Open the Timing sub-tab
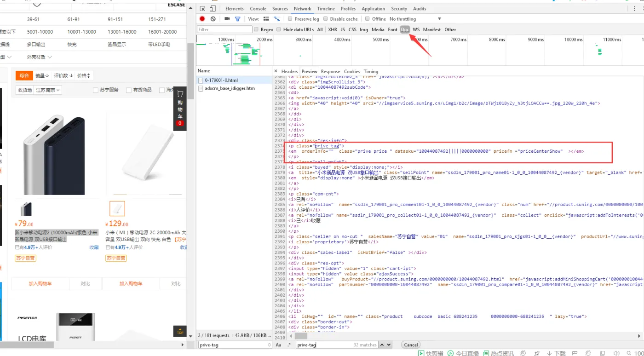Viewport: 644px width, 356px height. [371, 71]
